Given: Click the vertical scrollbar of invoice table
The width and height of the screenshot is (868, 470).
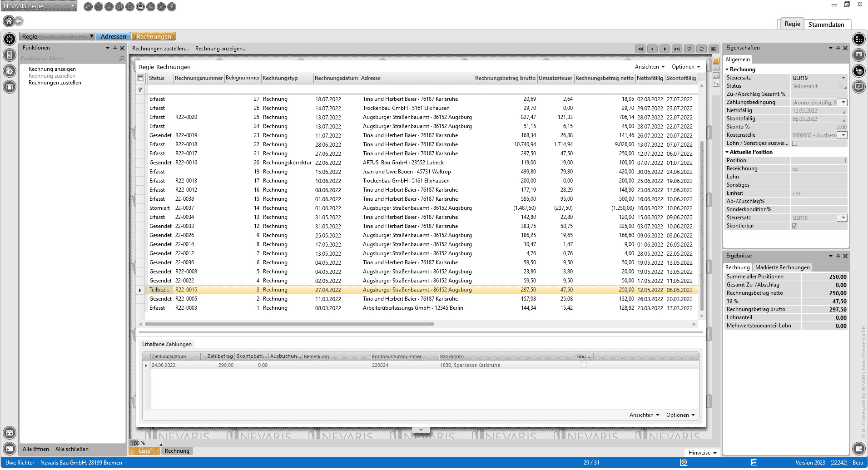Looking at the screenshot, I should tap(702, 226).
